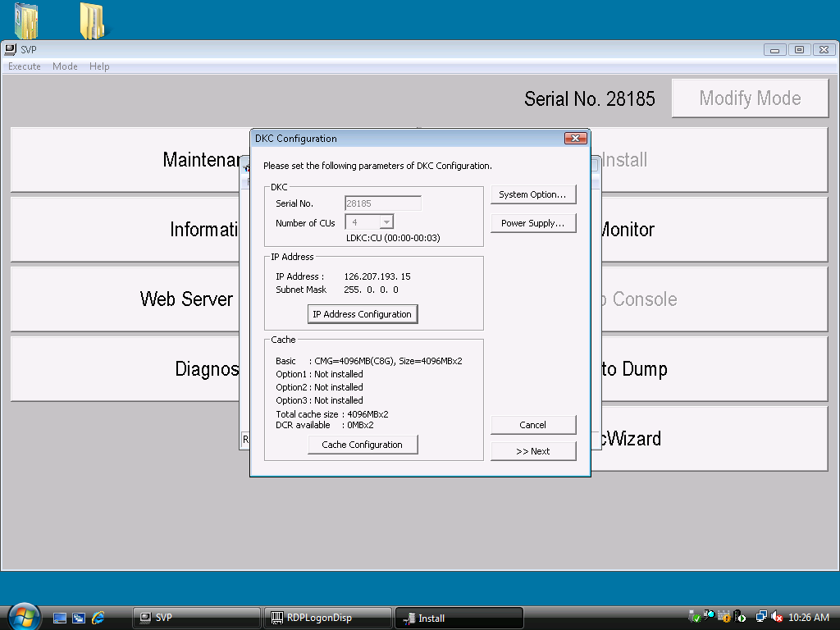Open the Mode menu
840x630 pixels.
click(x=65, y=66)
